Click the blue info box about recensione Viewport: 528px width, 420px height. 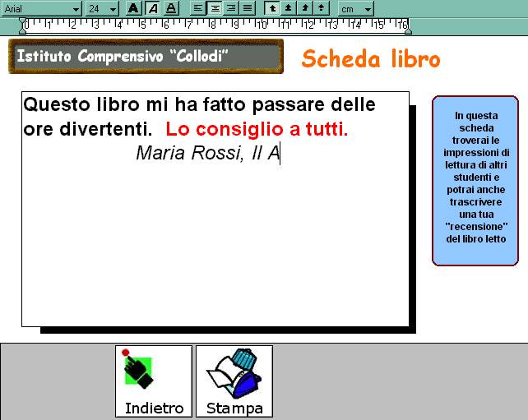[475, 181]
